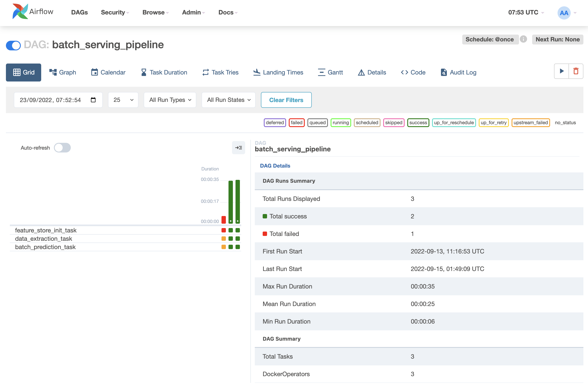Trigger DAG with the play icon
The image size is (588, 386).
561,71
